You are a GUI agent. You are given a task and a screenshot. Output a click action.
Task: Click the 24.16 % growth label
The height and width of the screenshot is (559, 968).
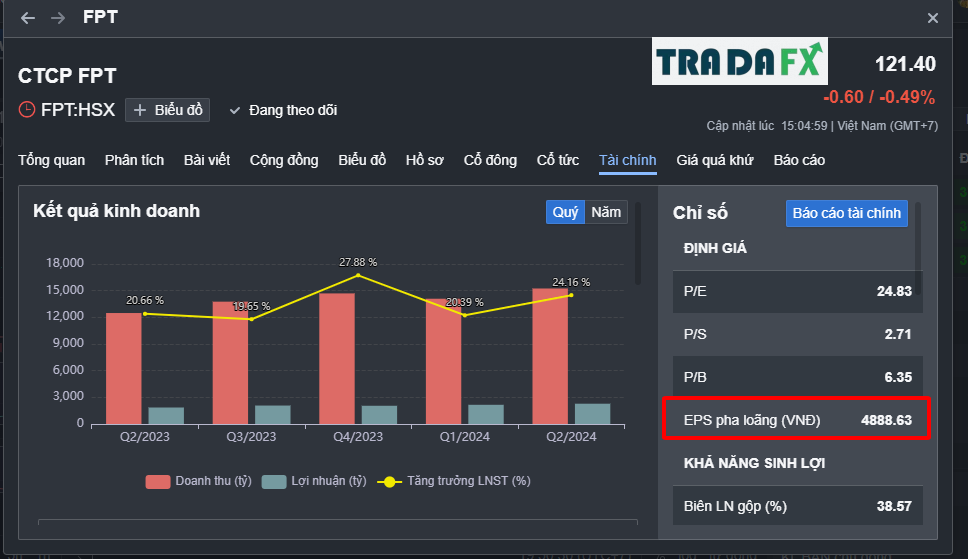coord(571,282)
